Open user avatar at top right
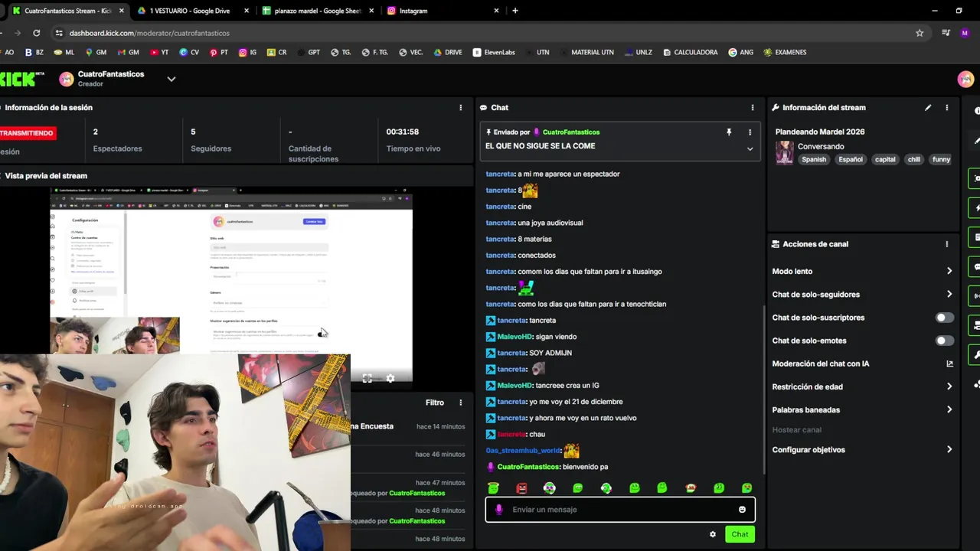Screen dimensions: 980x551 966,79
